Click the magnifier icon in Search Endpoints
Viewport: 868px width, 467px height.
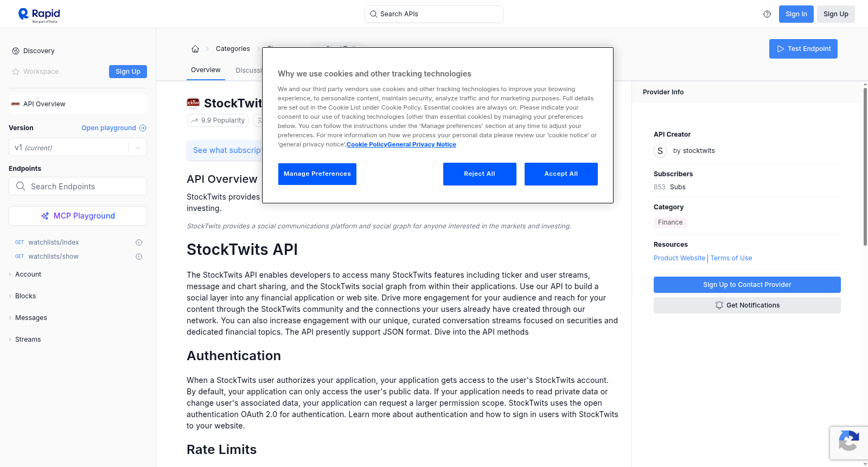21,186
